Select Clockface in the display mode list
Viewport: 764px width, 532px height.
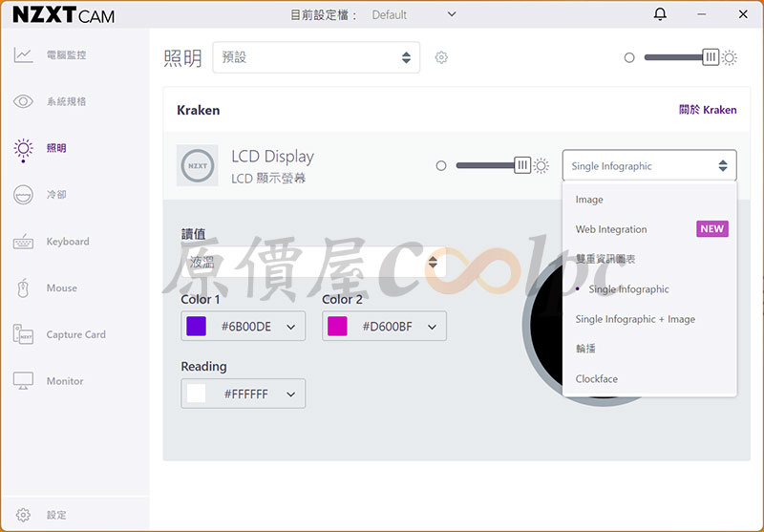(x=597, y=379)
